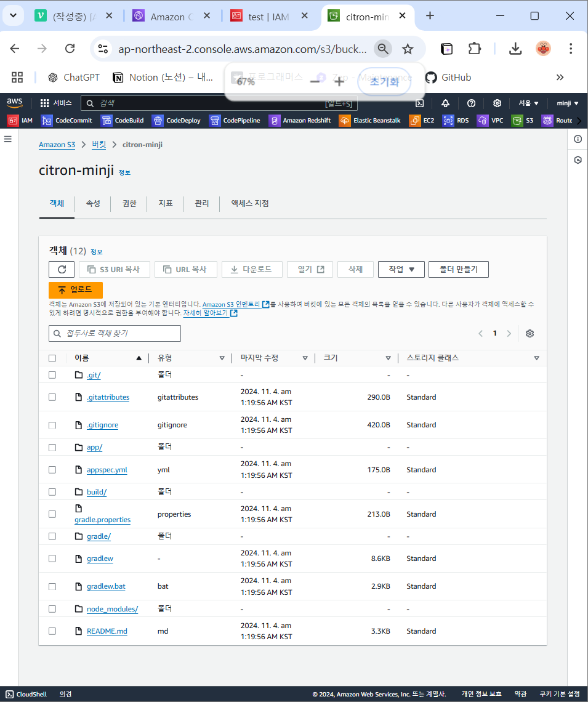Open RDS shortcut in favorites bar
This screenshot has height=702, width=588.
tap(456, 121)
